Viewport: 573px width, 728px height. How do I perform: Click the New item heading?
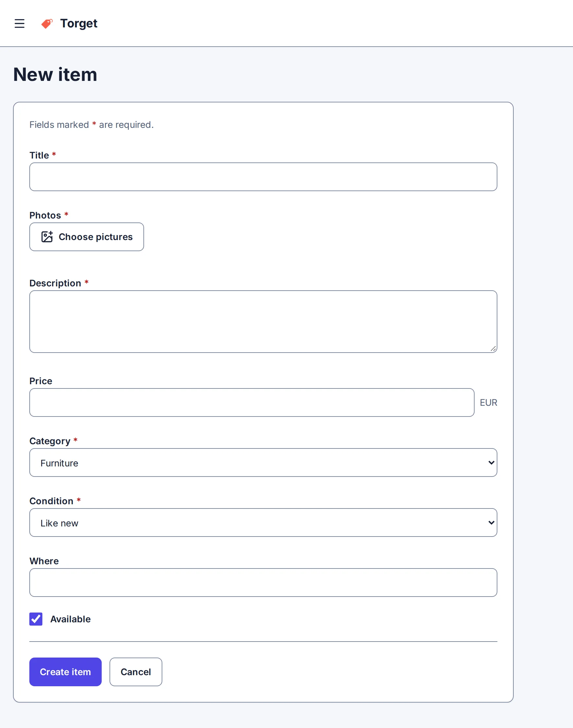point(55,74)
